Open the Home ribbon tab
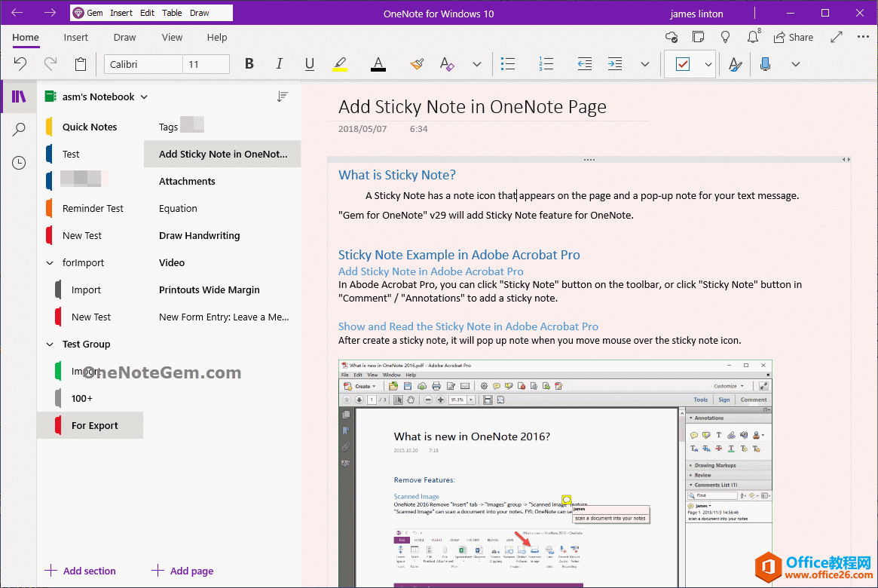The image size is (878, 588). (26, 38)
